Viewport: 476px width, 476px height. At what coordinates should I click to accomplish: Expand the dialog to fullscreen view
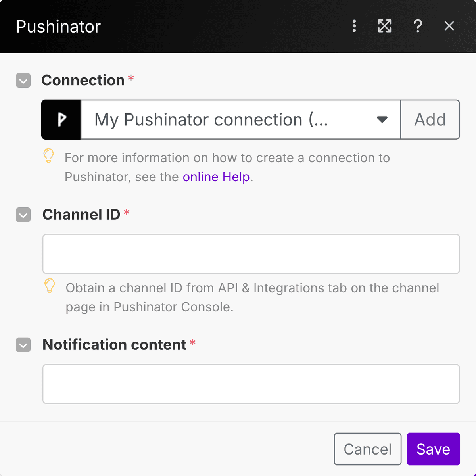tap(384, 26)
